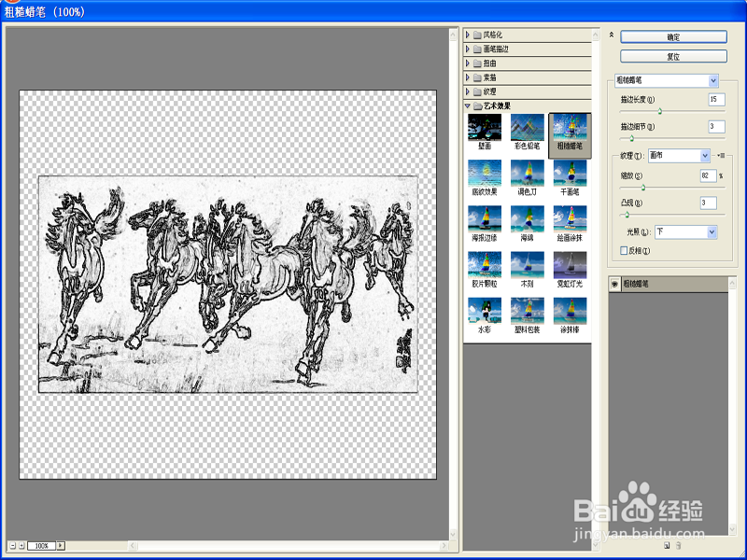This screenshot has width=747, height=560.
Task: Click the filter list scrollbar up arrow
Action: (x=596, y=35)
